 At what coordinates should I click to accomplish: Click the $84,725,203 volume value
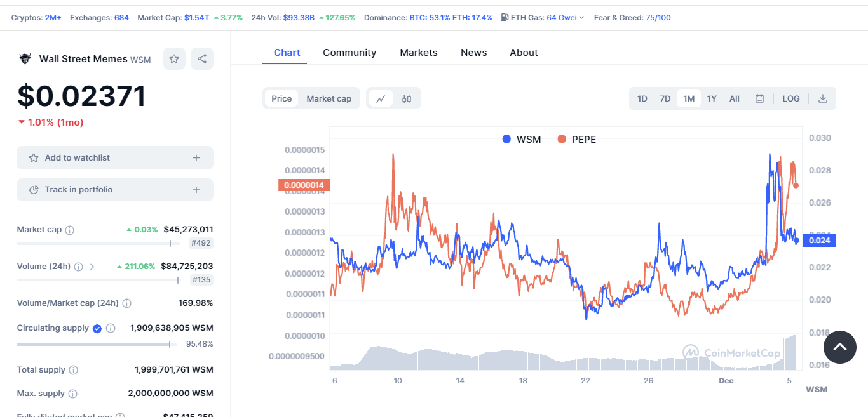coord(187,267)
